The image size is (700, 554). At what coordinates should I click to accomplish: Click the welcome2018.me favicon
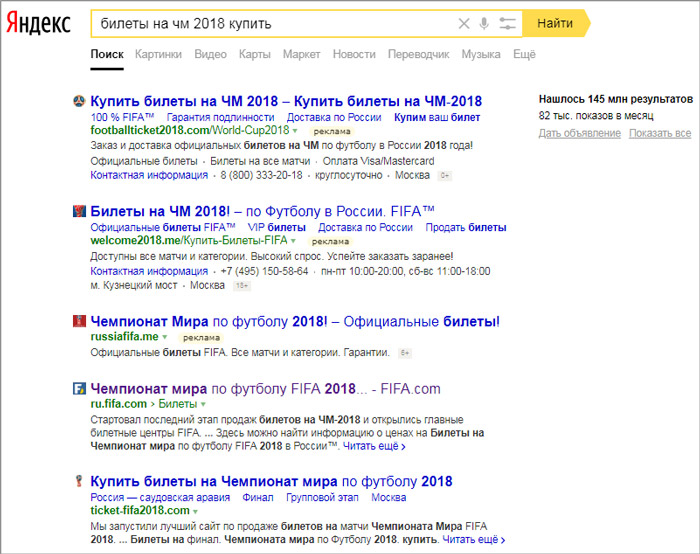coord(79,211)
